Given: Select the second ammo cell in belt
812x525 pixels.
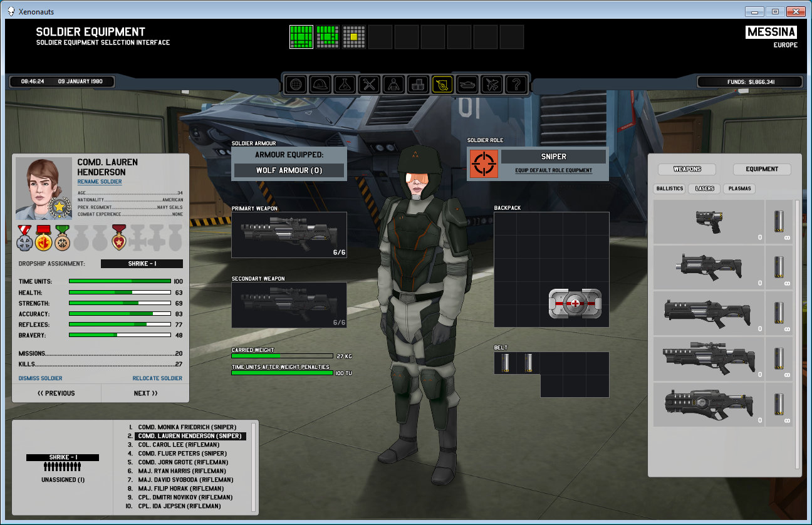Looking at the screenshot, I should click(528, 363).
